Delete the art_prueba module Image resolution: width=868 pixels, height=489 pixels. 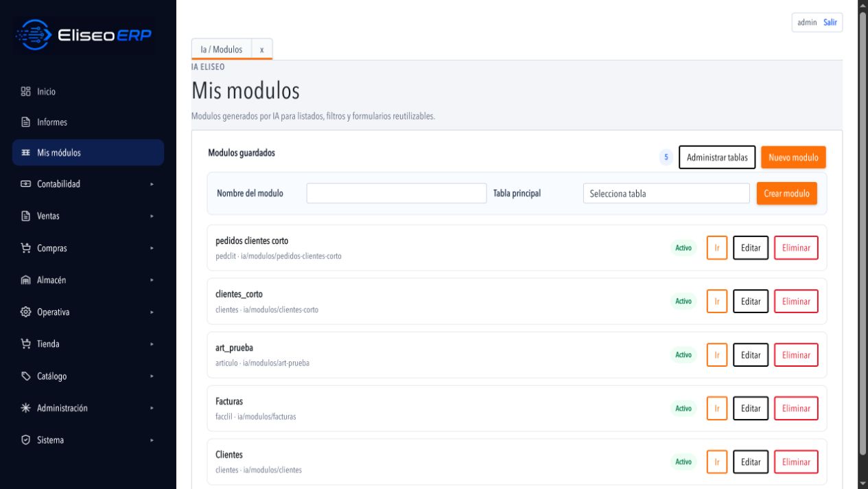tap(797, 355)
